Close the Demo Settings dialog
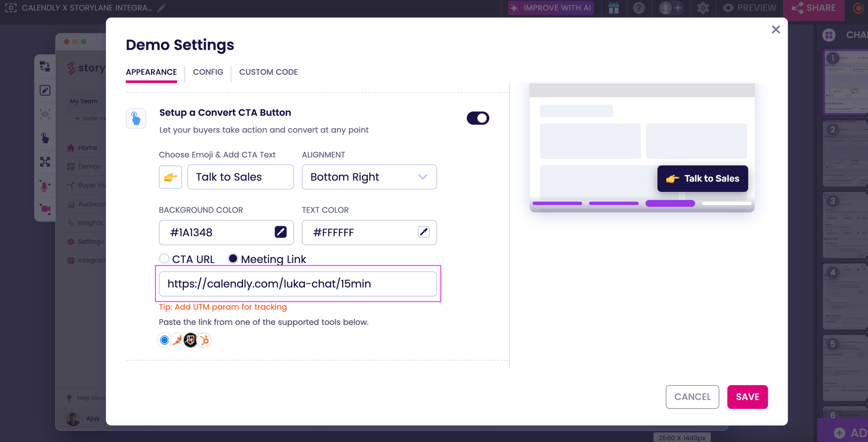The height and width of the screenshot is (442, 868). pos(775,29)
